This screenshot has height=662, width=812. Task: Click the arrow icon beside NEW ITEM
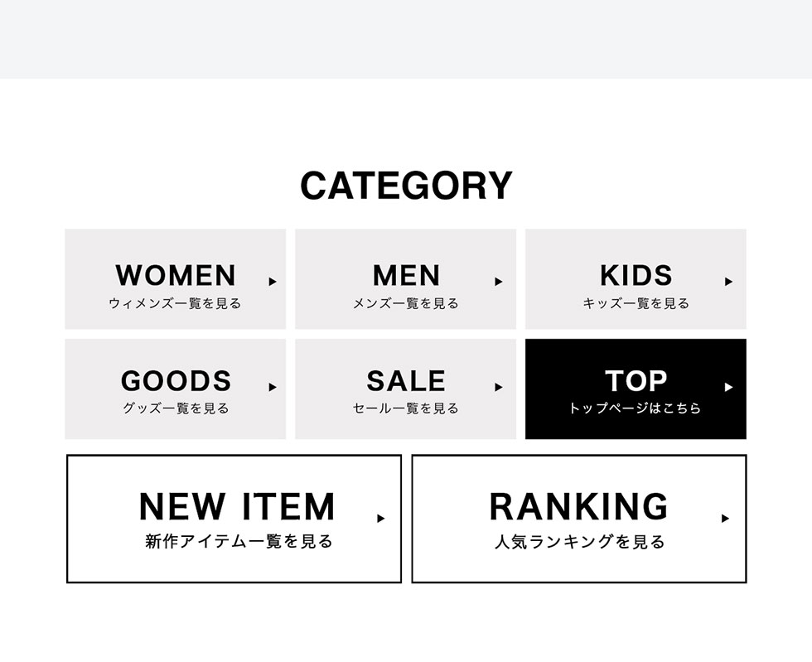(x=381, y=519)
